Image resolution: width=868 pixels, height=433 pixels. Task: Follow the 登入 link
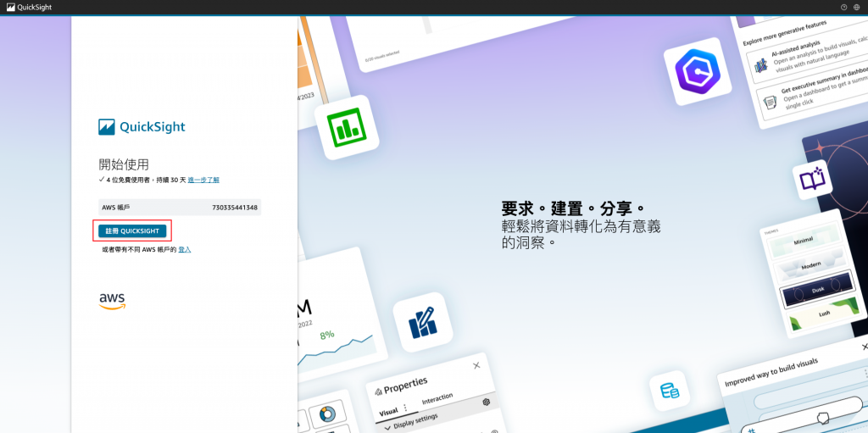click(x=184, y=250)
